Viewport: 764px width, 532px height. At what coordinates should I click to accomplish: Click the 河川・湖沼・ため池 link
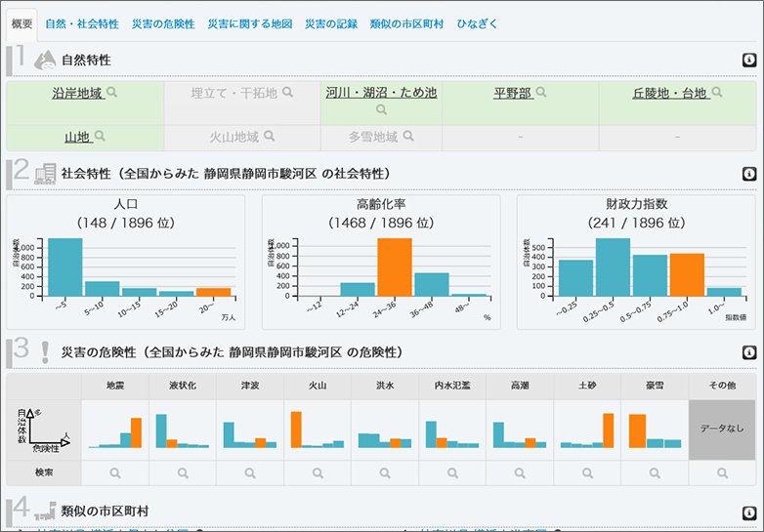point(381,93)
